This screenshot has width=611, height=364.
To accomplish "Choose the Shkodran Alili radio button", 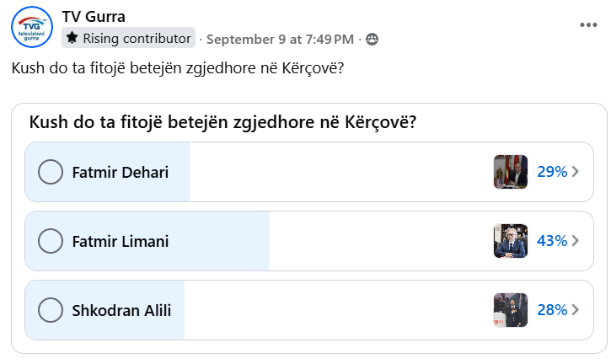I will tap(51, 310).
